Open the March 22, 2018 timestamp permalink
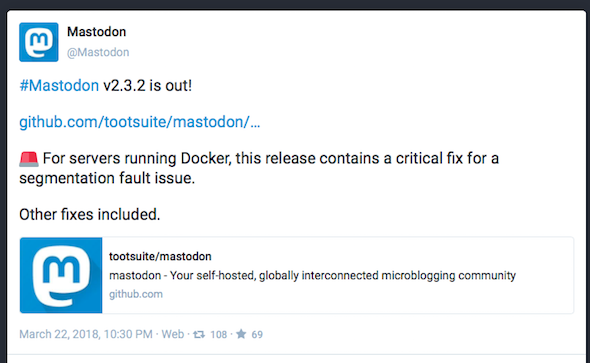 coord(86,334)
